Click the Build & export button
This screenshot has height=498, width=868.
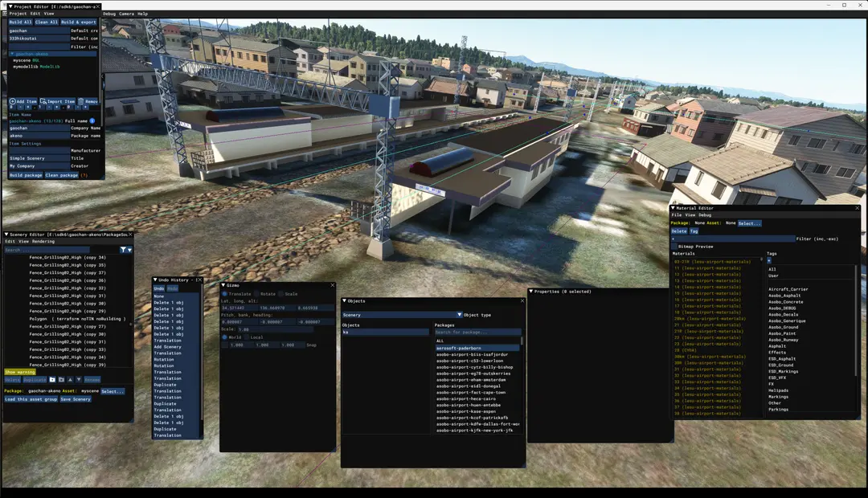pos(79,22)
